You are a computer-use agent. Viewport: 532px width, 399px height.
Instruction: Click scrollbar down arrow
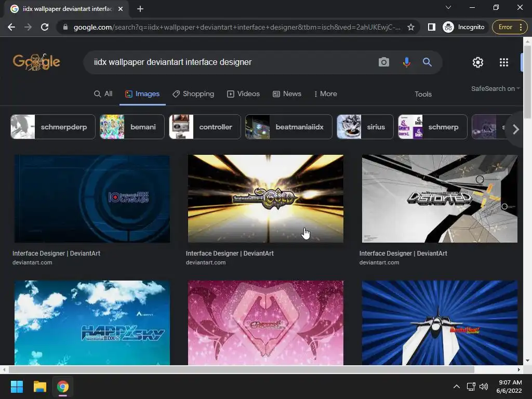(x=527, y=361)
